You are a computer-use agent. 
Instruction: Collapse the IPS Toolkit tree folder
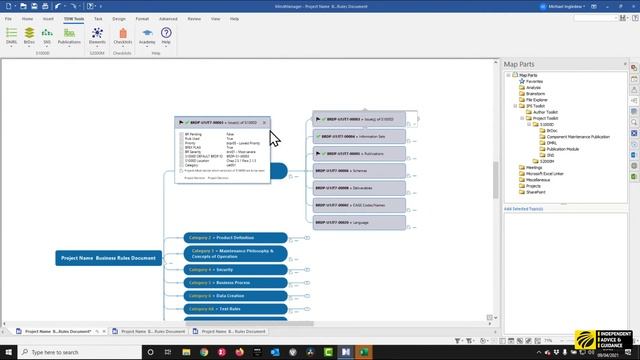515,106
